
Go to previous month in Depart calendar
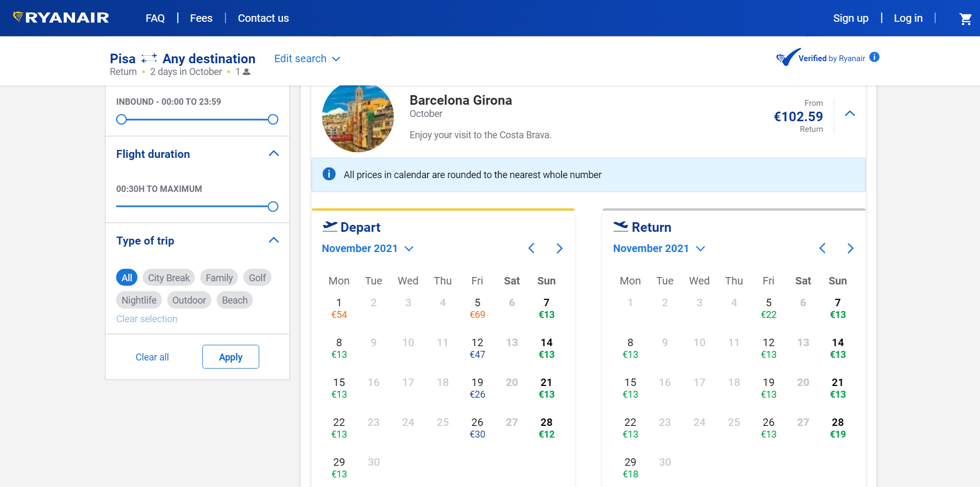531,248
